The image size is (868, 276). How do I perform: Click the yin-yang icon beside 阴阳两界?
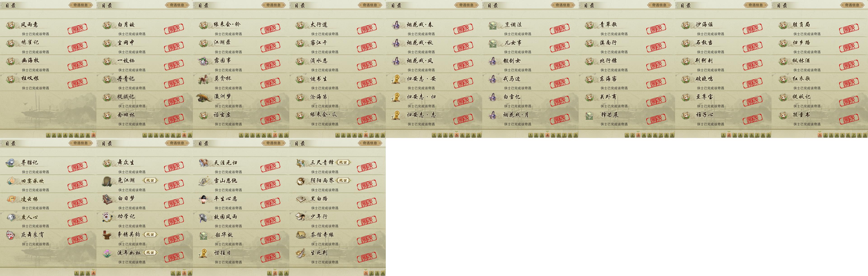(301, 181)
